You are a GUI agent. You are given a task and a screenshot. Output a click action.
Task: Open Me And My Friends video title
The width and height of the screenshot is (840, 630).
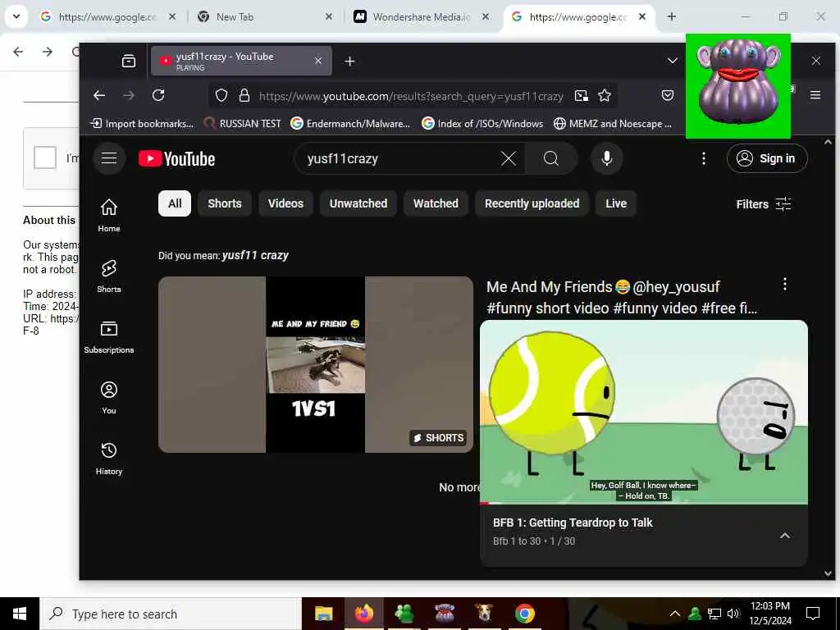(x=622, y=297)
